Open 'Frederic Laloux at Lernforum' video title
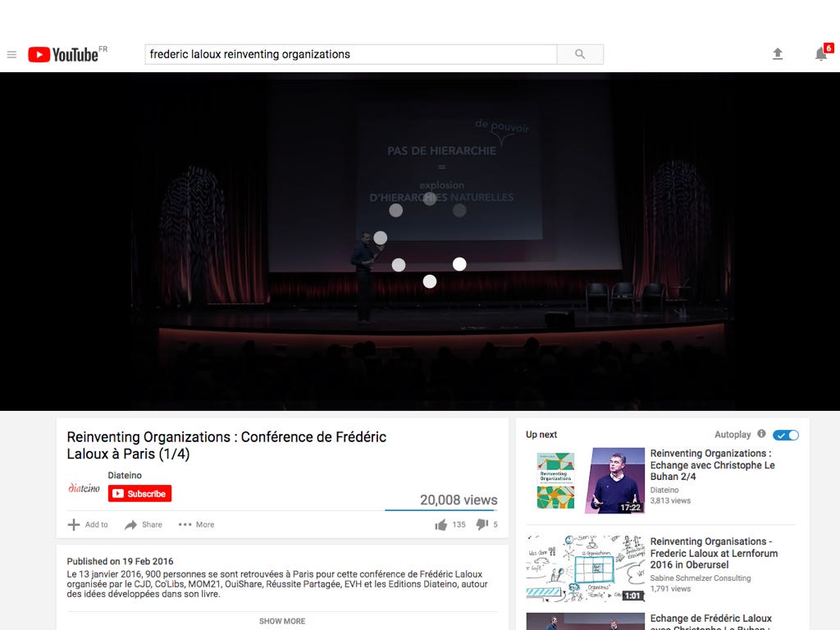The width and height of the screenshot is (840, 630). coord(714,553)
